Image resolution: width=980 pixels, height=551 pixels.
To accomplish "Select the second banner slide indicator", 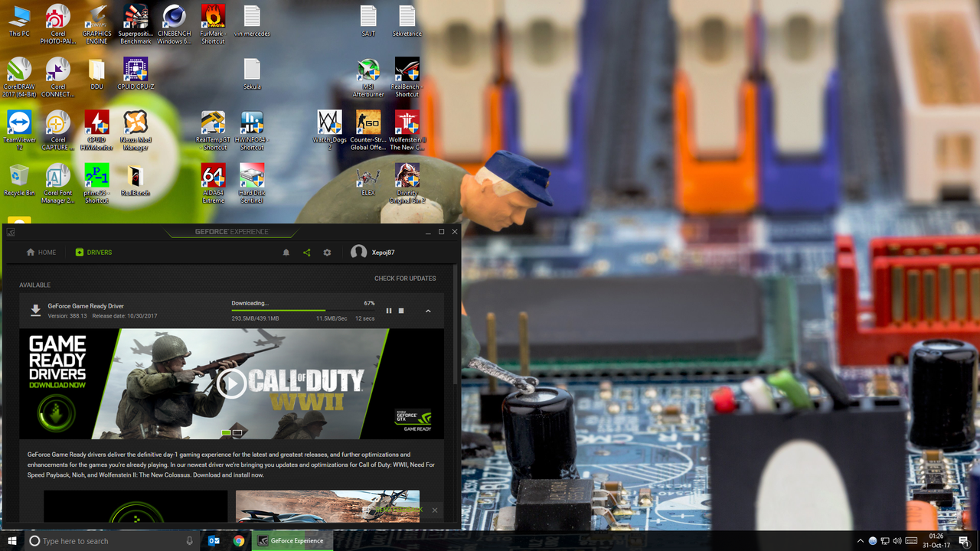I will click(x=237, y=433).
